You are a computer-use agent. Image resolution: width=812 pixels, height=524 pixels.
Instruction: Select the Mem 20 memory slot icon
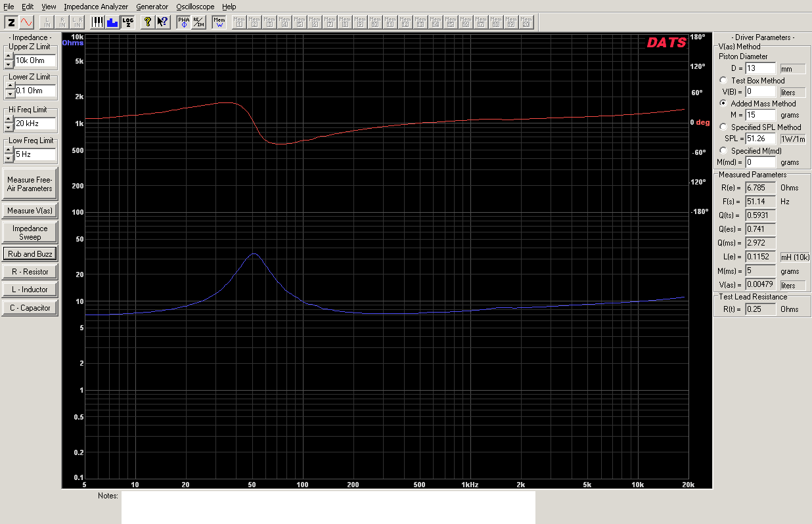[x=526, y=22]
